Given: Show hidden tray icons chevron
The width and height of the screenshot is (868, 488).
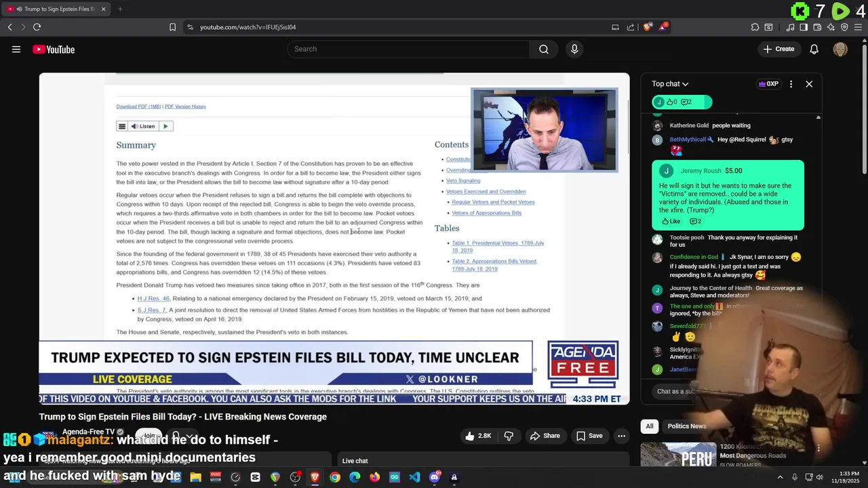Looking at the screenshot, I should point(780,477).
